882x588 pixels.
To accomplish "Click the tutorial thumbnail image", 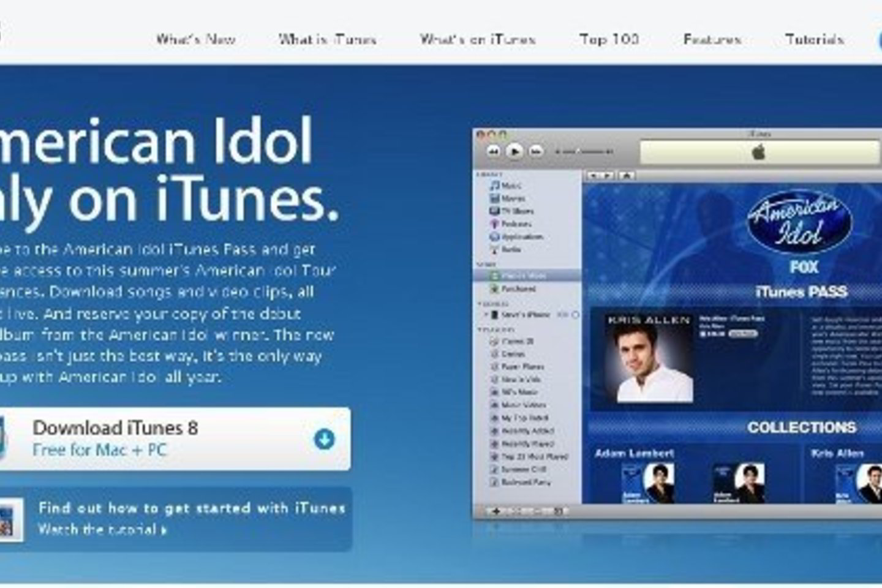I will (x=11, y=519).
